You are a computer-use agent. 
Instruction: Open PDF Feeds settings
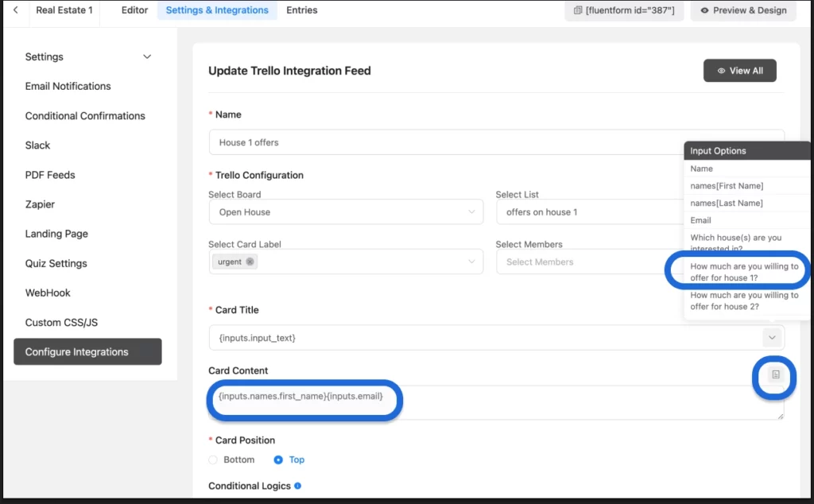50,175
